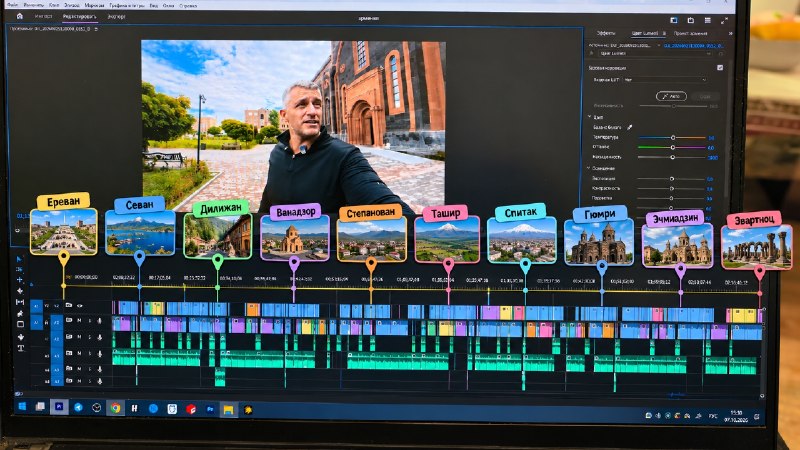Toggle sync lock on video track V1

tap(69, 306)
